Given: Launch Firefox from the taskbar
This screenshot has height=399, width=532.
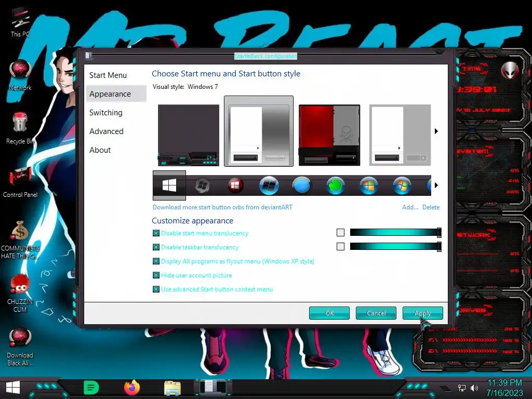Looking at the screenshot, I should coord(132,388).
